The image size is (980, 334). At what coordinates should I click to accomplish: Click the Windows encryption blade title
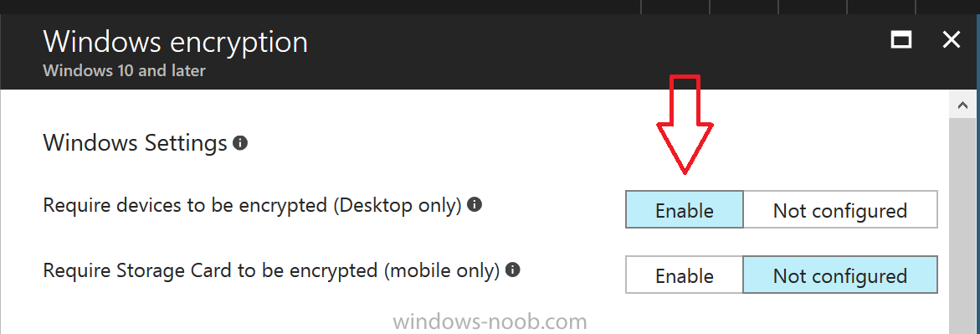(x=176, y=43)
